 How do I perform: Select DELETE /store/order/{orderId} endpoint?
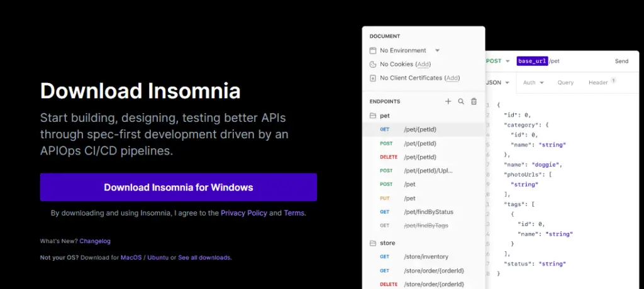point(423,284)
